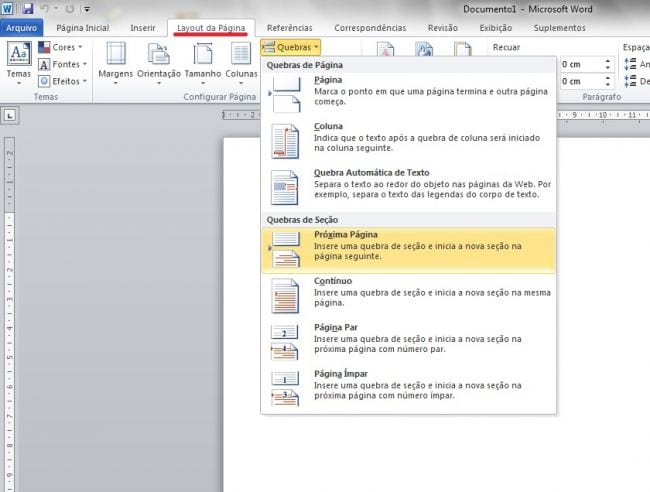The width and height of the screenshot is (650, 492).
Task: Click the lower 0 cm indent field
Action: click(581, 81)
